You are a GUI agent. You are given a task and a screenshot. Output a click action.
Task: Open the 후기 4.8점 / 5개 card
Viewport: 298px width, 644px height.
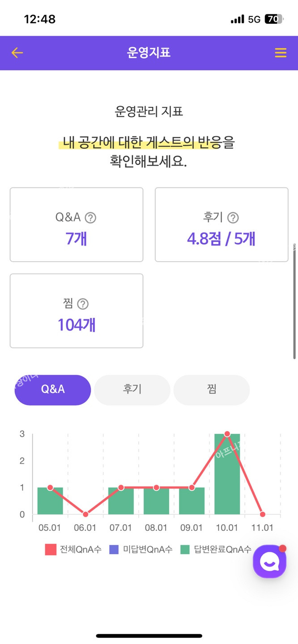point(221,225)
